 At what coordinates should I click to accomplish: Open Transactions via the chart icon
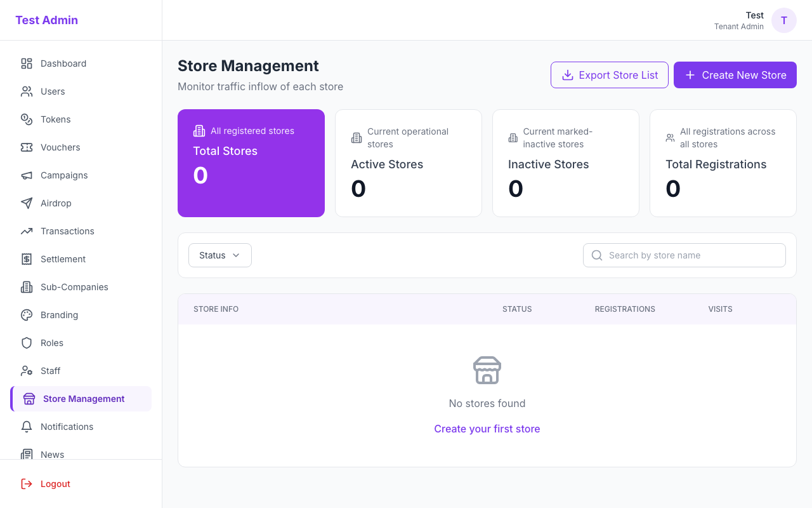pyautogui.click(x=26, y=231)
